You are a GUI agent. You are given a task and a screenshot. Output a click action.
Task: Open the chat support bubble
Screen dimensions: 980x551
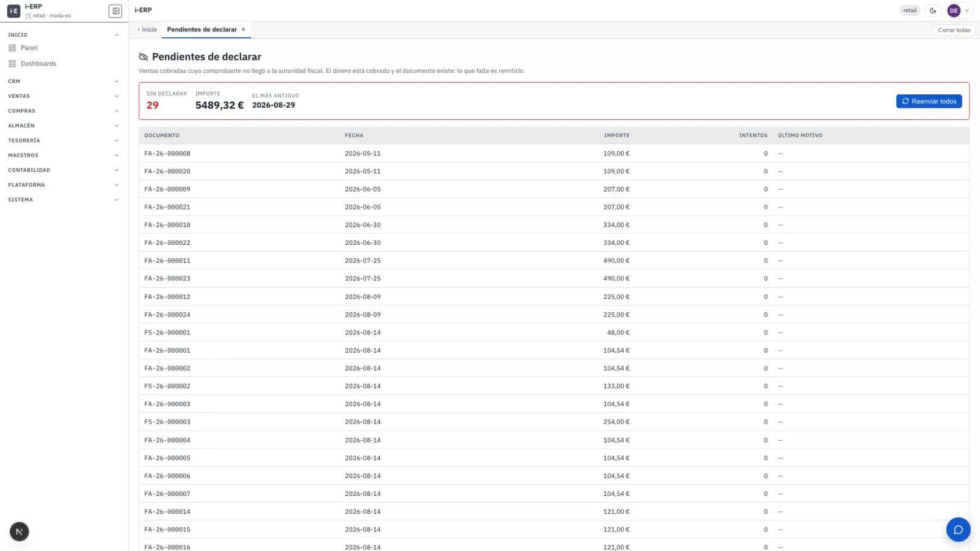pyautogui.click(x=958, y=530)
